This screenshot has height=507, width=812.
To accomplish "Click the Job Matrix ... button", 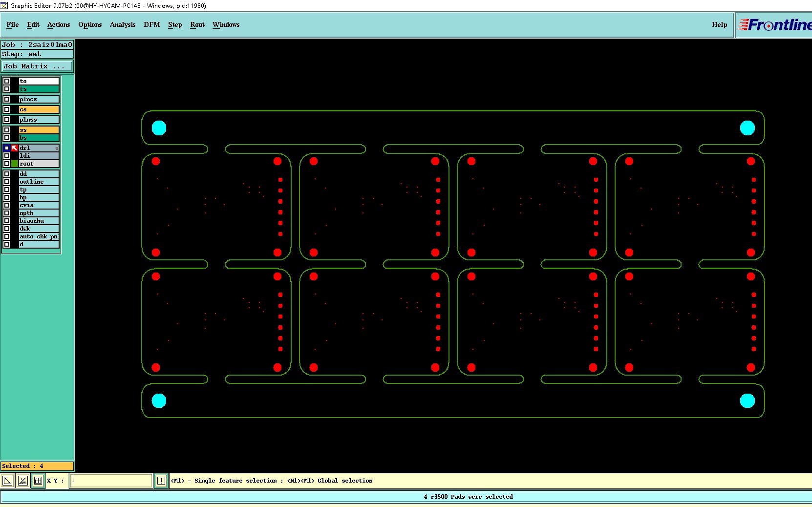I will [x=37, y=66].
